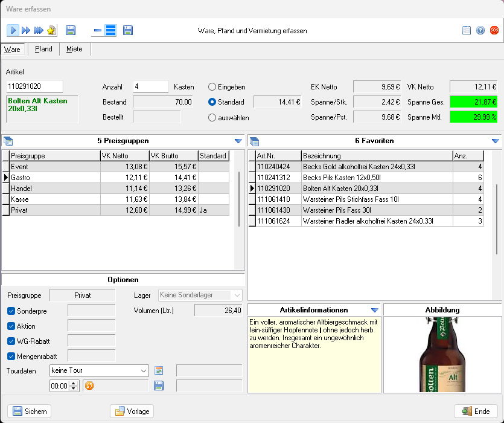The width and height of the screenshot is (504, 423).
Task: Click the Bolten Alt bottle image
Action: tap(442, 355)
